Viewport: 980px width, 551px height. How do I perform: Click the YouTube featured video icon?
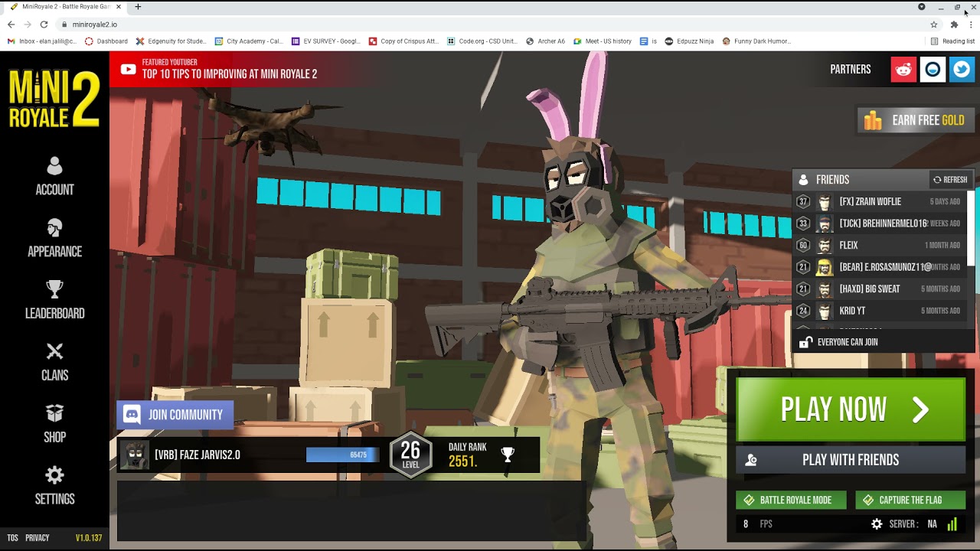(x=128, y=70)
